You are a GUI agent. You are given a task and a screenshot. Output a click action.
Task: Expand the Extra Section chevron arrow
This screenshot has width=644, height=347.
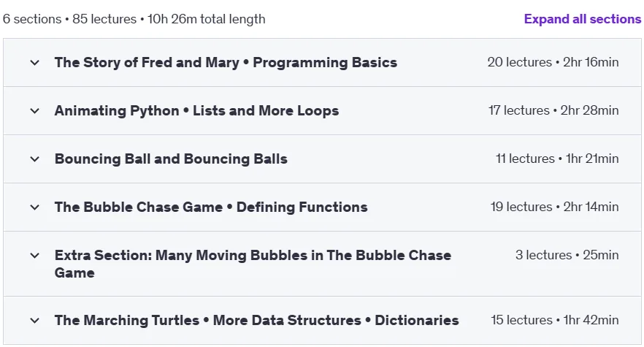click(x=35, y=255)
